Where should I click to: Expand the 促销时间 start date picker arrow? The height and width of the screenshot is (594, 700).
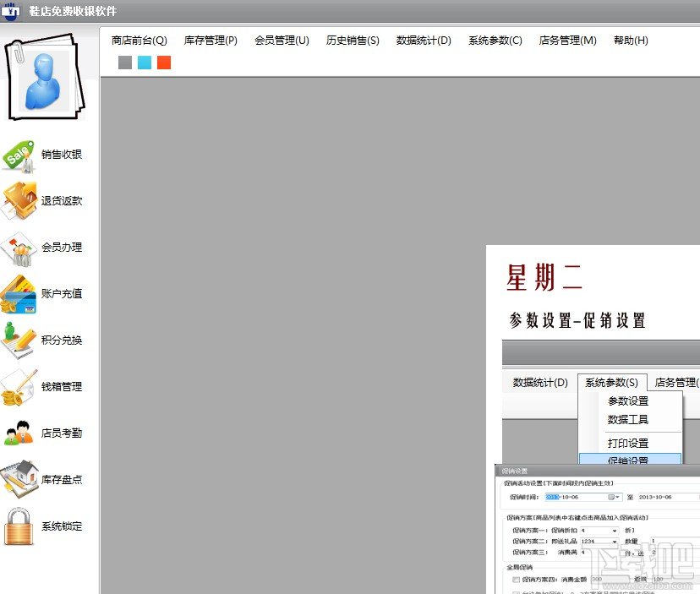617,497
